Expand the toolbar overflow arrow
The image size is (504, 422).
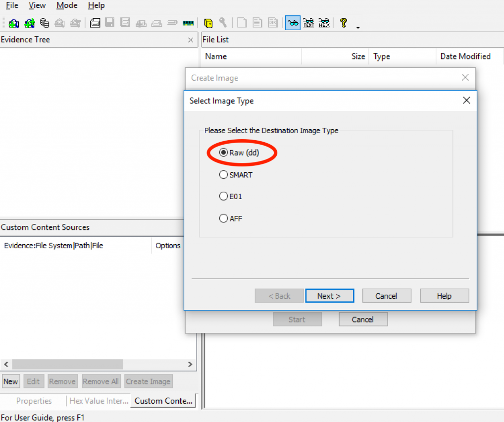358,27
